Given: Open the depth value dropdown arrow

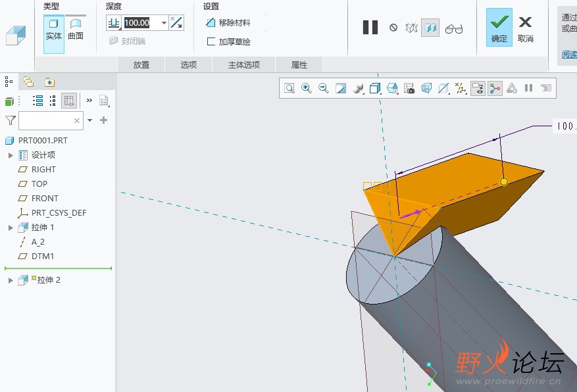Looking at the screenshot, I should coord(164,23).
